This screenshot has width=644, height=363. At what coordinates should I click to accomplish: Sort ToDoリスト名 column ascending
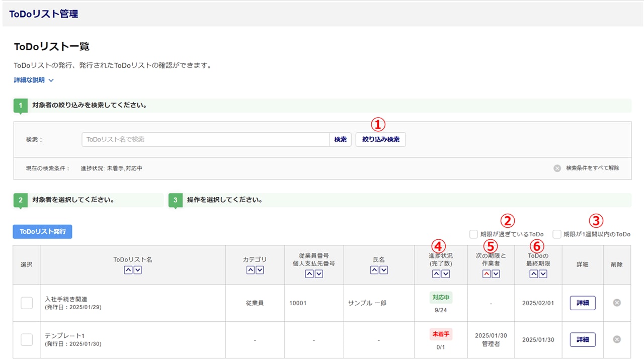point(128,270)
